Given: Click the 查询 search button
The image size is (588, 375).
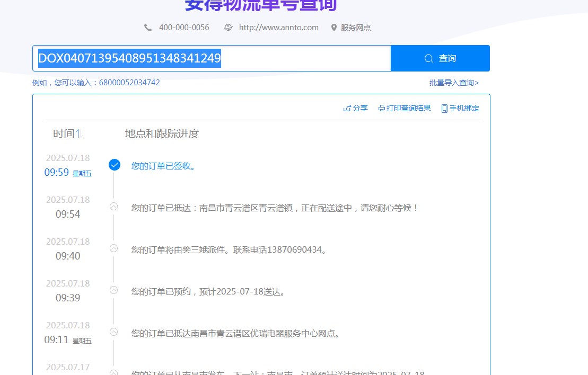Looking at the screenshot, I should click(x=440, y=58).
